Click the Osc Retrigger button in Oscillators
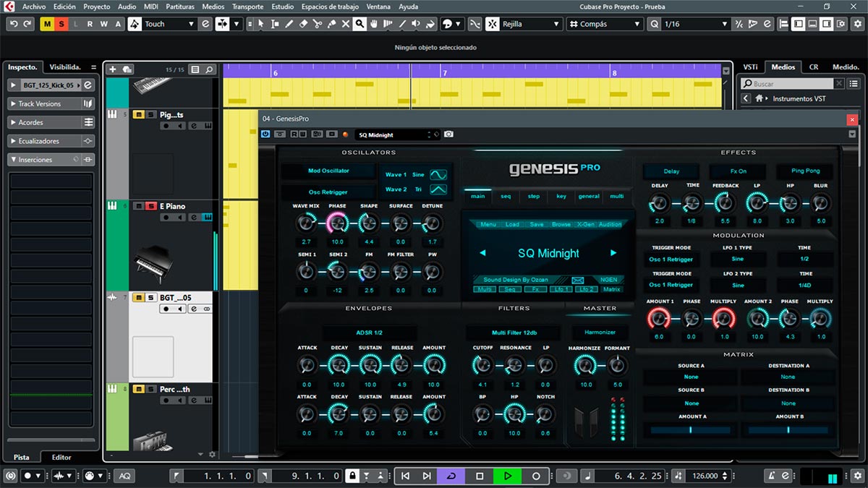868x488 pixels. click(328, 192)
